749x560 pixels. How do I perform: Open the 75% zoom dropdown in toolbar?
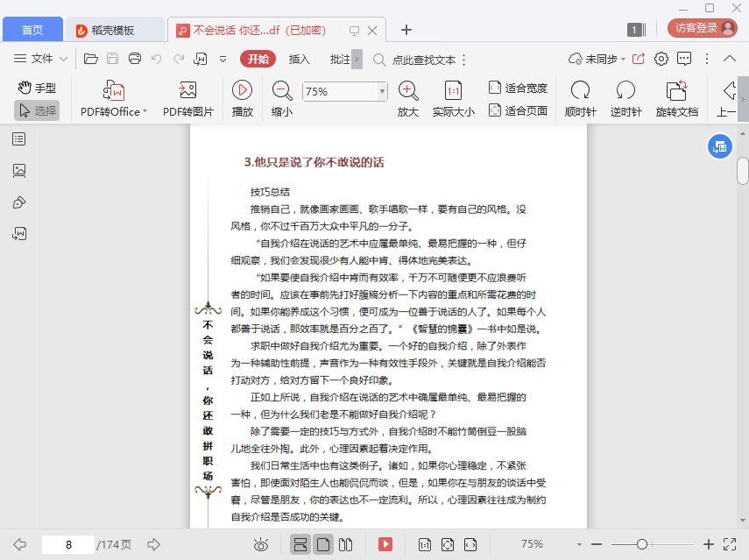point(382,91)
